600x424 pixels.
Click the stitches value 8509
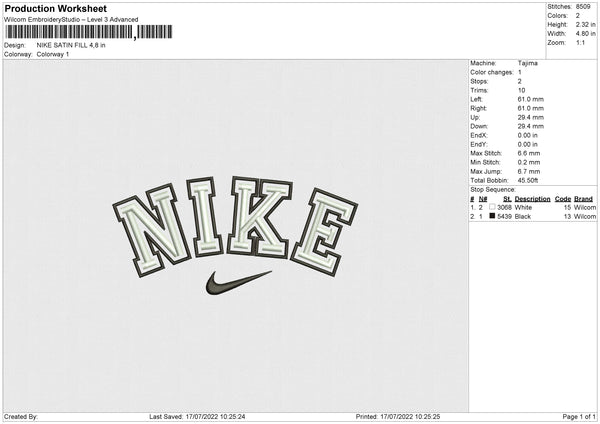click(583, 7)
